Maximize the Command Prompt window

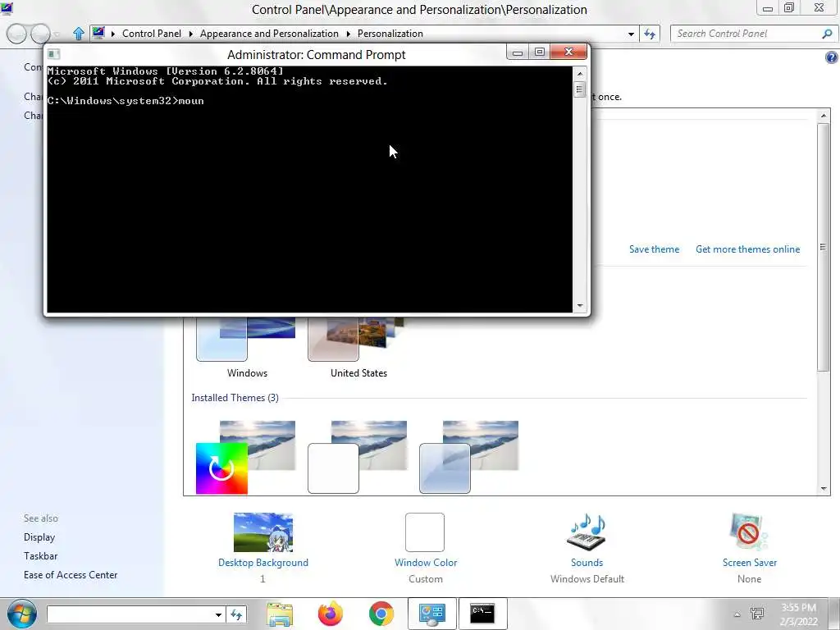coord(540,52)
